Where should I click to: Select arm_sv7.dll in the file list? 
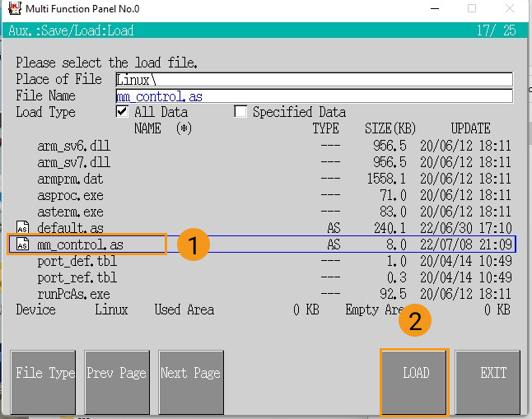pos(73,162)
